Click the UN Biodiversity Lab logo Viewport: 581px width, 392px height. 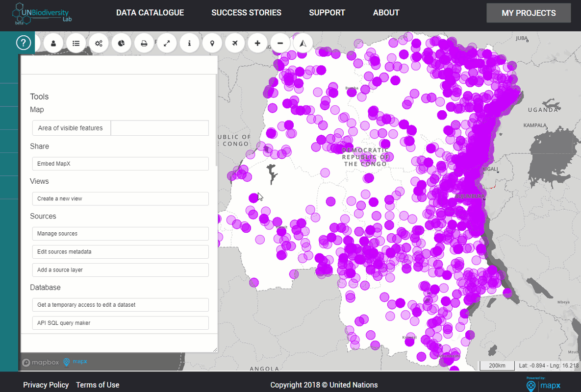pyautogui.click(x=42, y=14)
